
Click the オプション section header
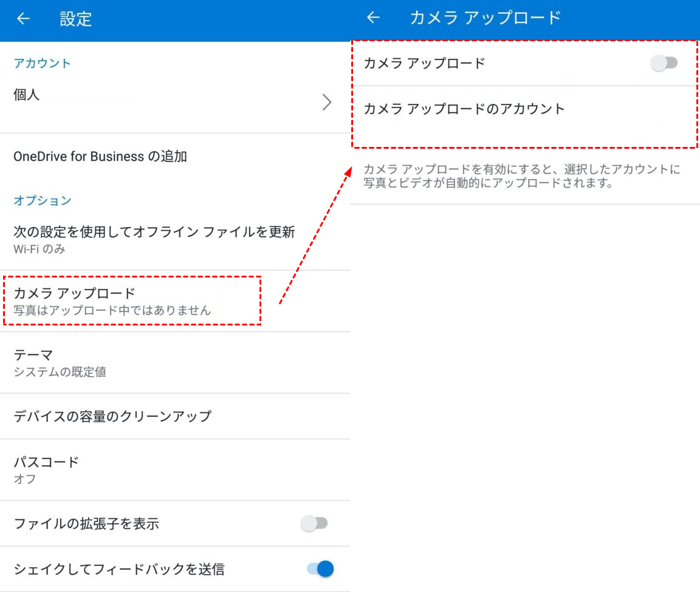(x=43, y=200)
